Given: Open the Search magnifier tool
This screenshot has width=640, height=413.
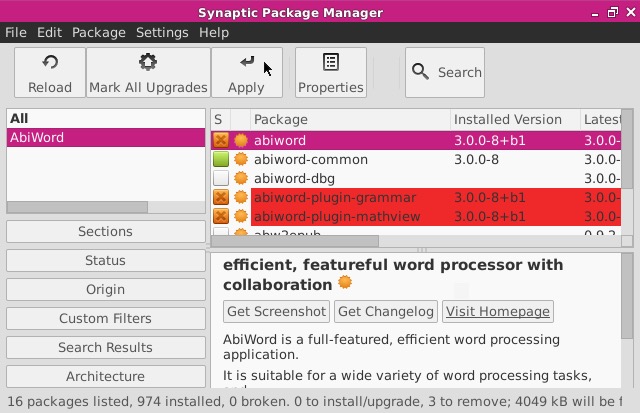Looking at the screenshot, I should pyautogui.click(x=421, y=72).
